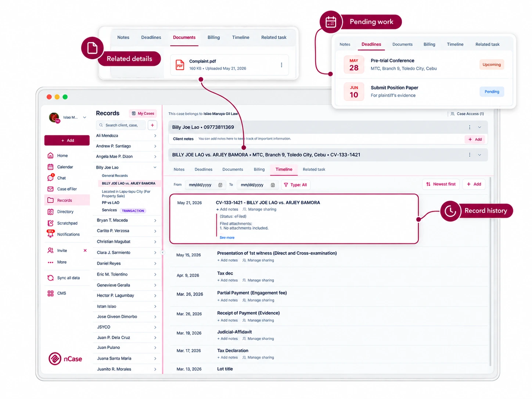
Task: Open the Scratchpad sidebar item
Action: click(x=66, y=223)
